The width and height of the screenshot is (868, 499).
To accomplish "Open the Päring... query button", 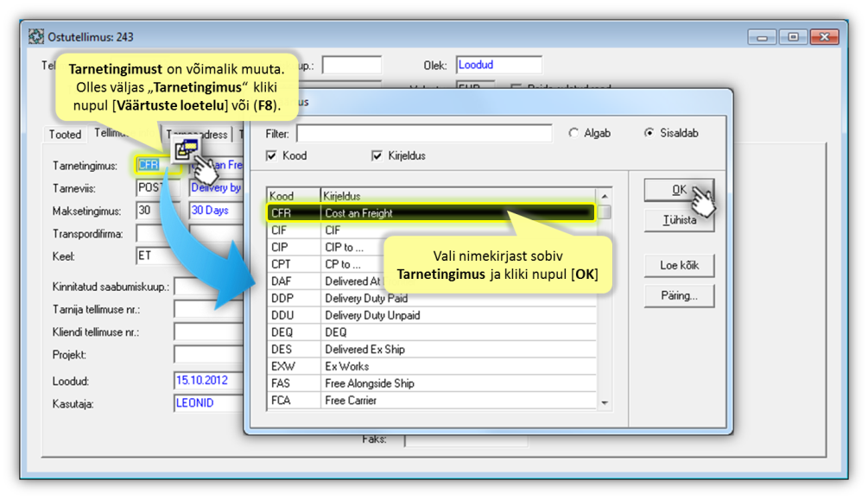I will [679, 296].
